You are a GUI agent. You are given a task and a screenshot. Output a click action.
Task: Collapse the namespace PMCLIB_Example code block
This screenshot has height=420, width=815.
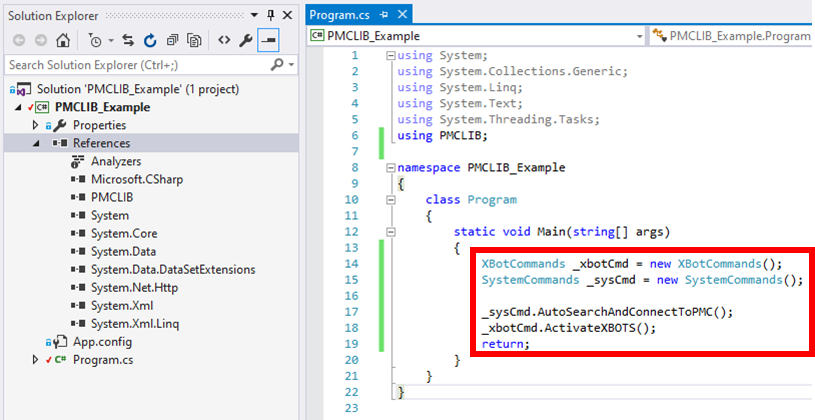click(389, 168)
